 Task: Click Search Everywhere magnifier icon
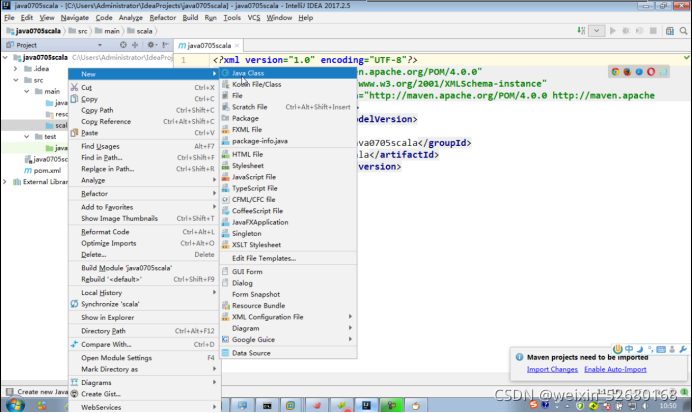tap(684, 31)
